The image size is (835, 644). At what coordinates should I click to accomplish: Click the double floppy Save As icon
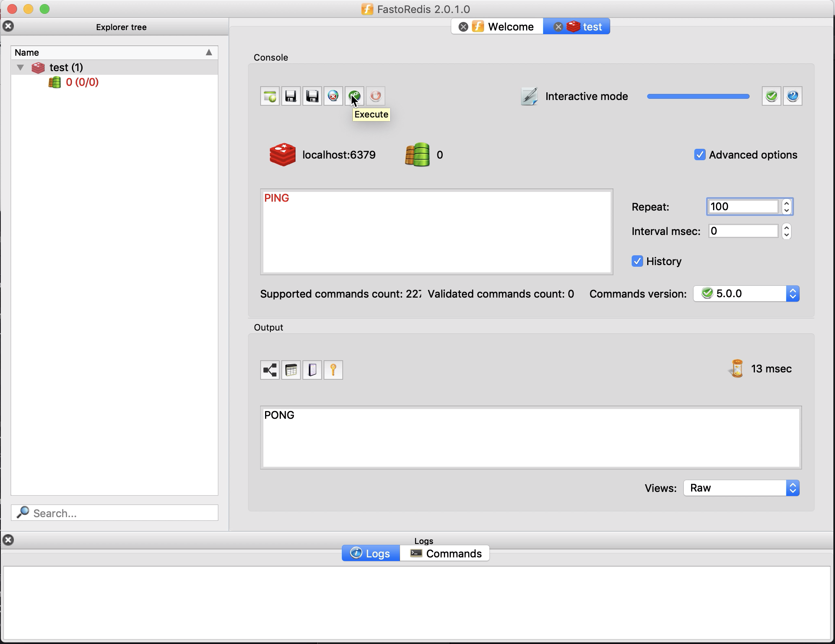pos(312,96)
